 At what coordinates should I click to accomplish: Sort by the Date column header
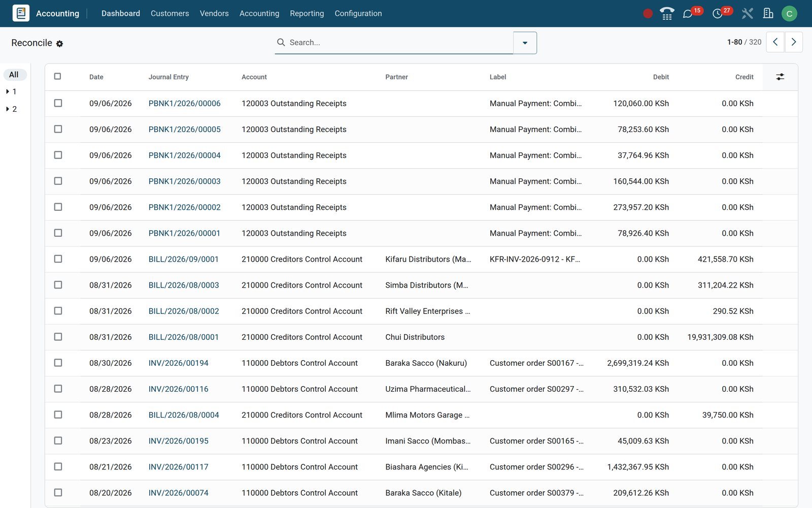(96, 77)
